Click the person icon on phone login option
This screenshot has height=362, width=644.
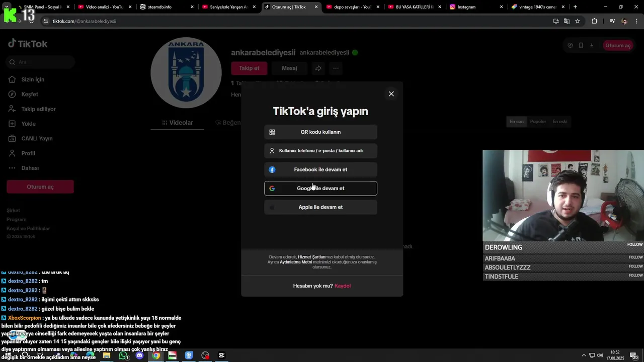coord(272,151)
